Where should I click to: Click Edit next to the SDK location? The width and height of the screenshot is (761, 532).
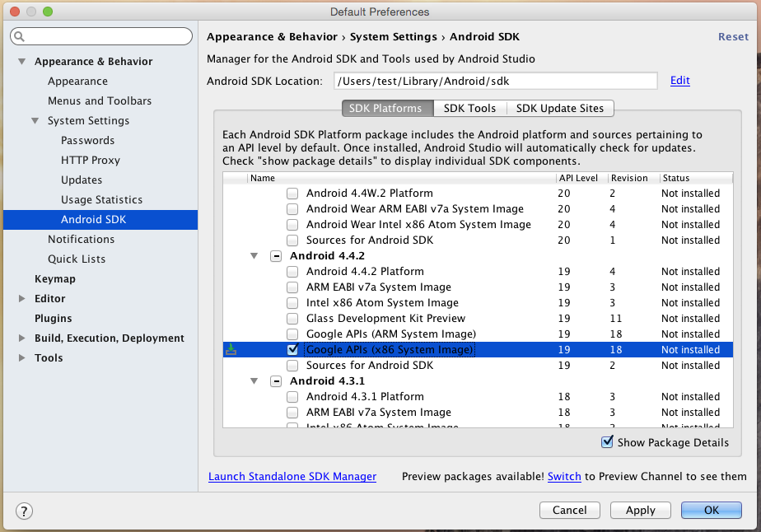click(679, 81)
